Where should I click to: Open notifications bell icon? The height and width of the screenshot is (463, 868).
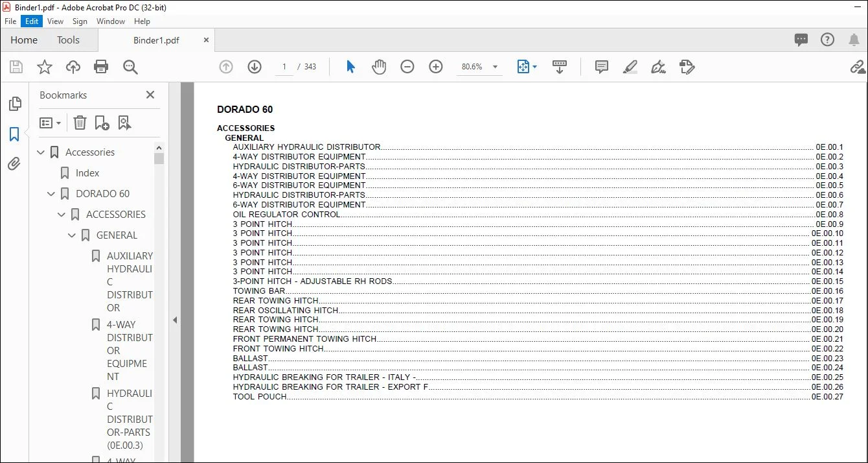[854, 40]
